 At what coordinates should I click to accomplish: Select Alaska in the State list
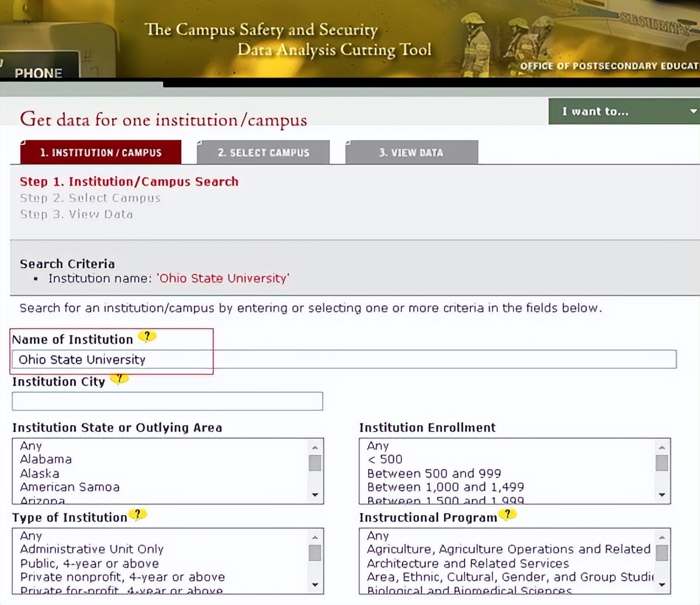coord(39,474)
